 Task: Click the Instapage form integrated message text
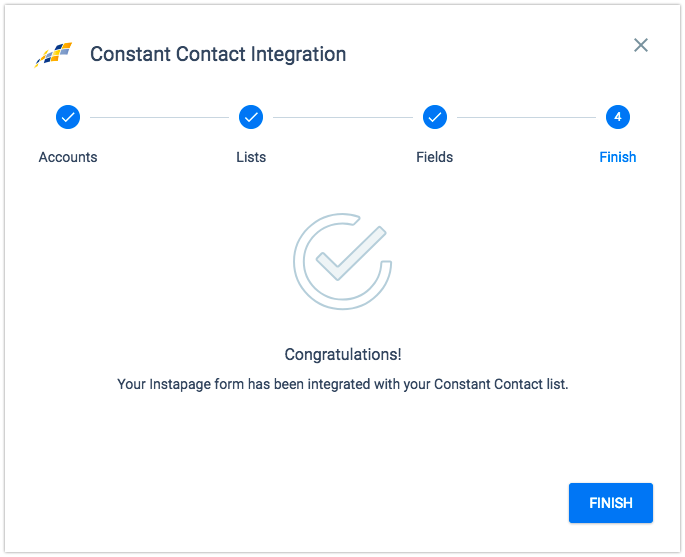pos(343,384)
